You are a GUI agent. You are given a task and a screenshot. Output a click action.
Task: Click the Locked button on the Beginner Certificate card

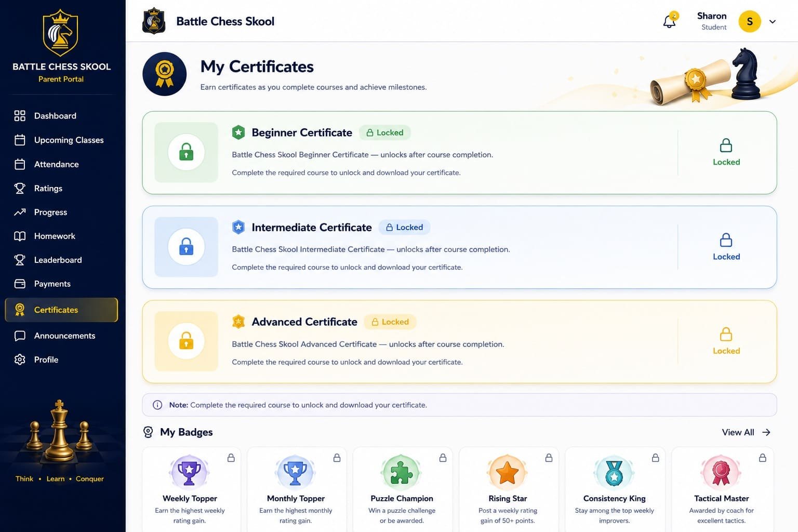(x=726, y=152)
